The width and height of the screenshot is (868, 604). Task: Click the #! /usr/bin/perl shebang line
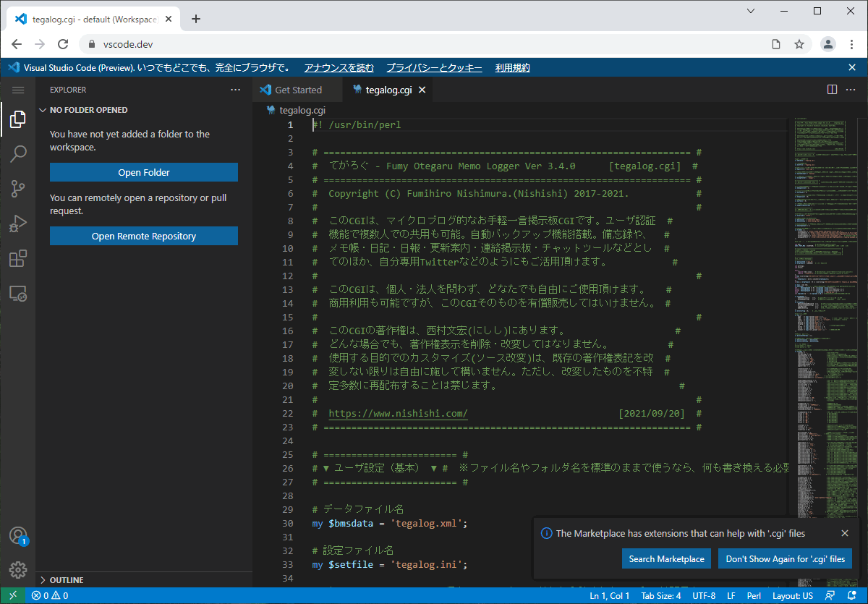click(x=357, y=124)
